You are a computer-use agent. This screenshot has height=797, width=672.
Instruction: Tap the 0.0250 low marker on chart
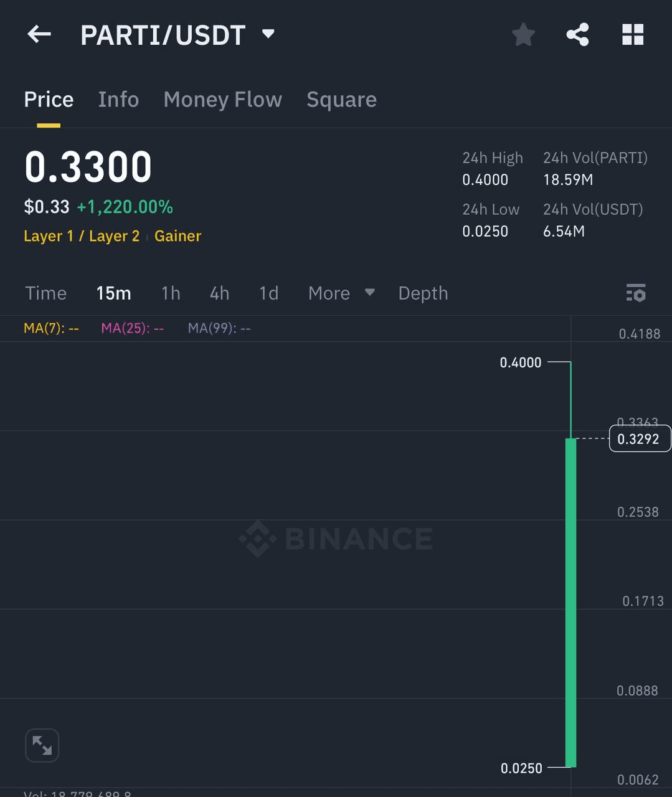(521, 768)
